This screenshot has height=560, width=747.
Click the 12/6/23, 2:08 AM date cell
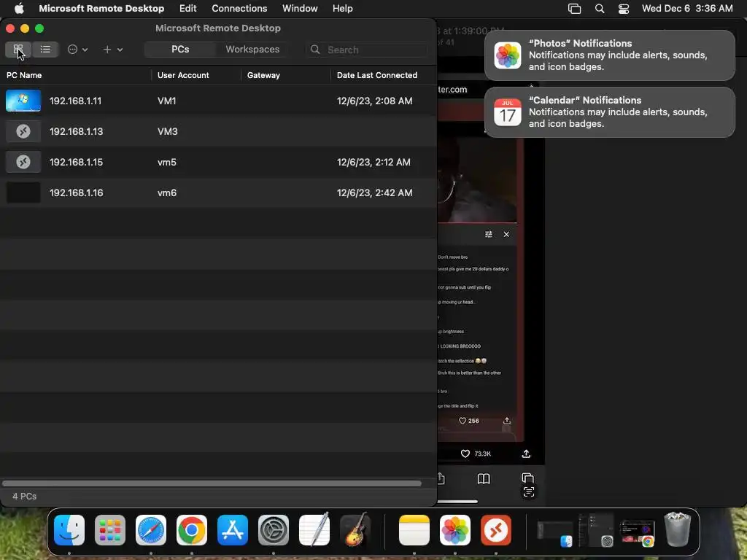(374, 101)
